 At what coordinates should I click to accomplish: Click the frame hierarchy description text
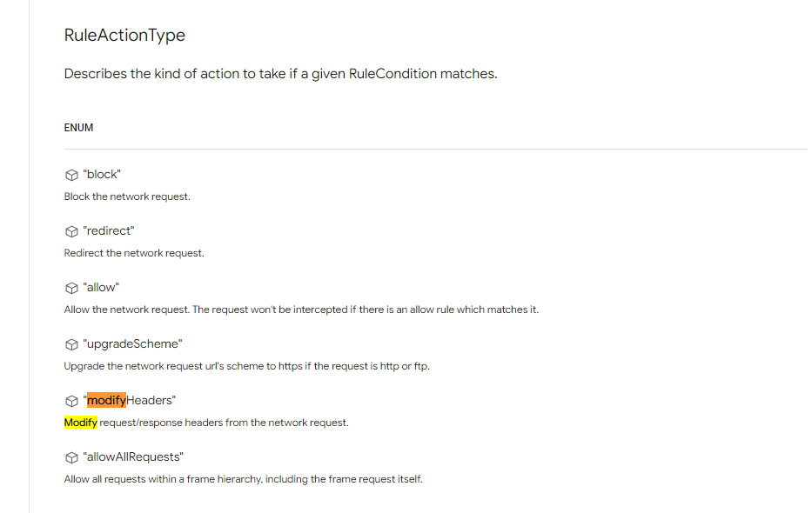point(244,479)
